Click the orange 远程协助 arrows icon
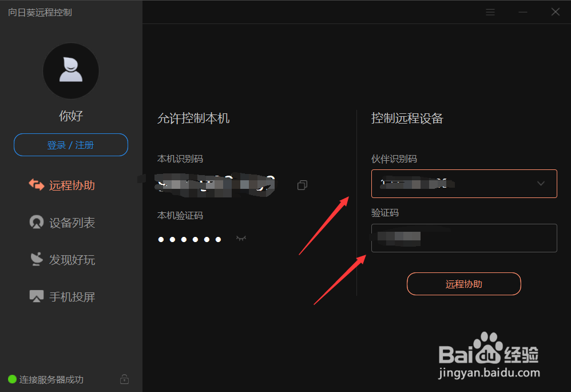This screenshot has height=392, width=571. [37, 185]
